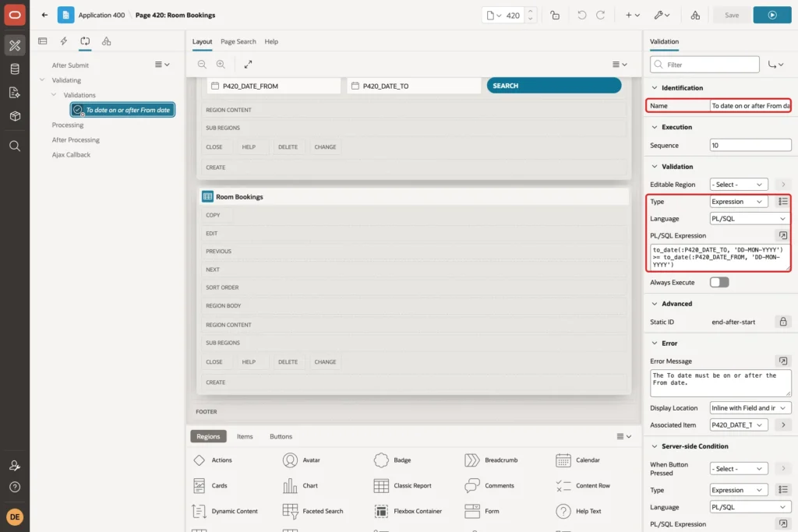This screenshot has width=798, height=532.
Task: Click the Static ID lock icon
Action: click(782, 322)
